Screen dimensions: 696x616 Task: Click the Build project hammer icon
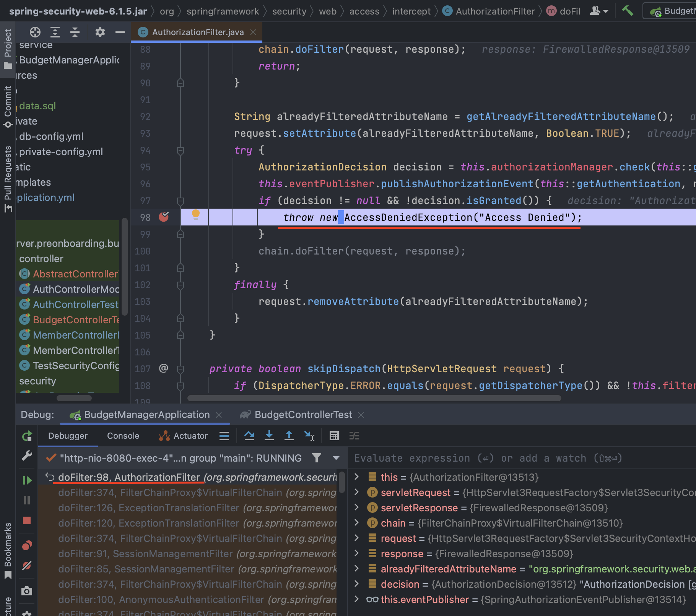[x=627, y=11]
